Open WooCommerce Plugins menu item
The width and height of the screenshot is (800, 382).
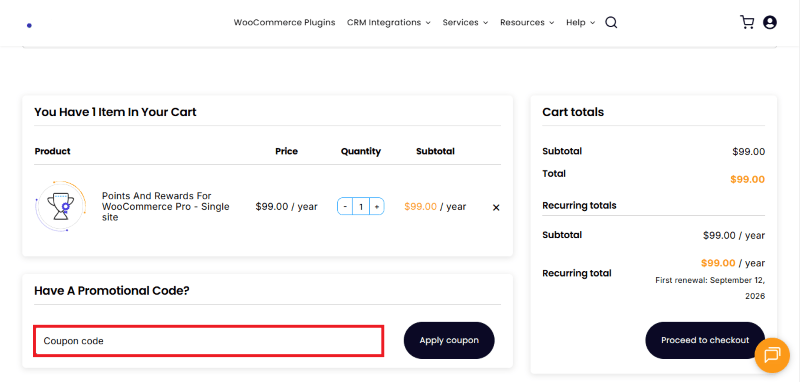(284, 22)
